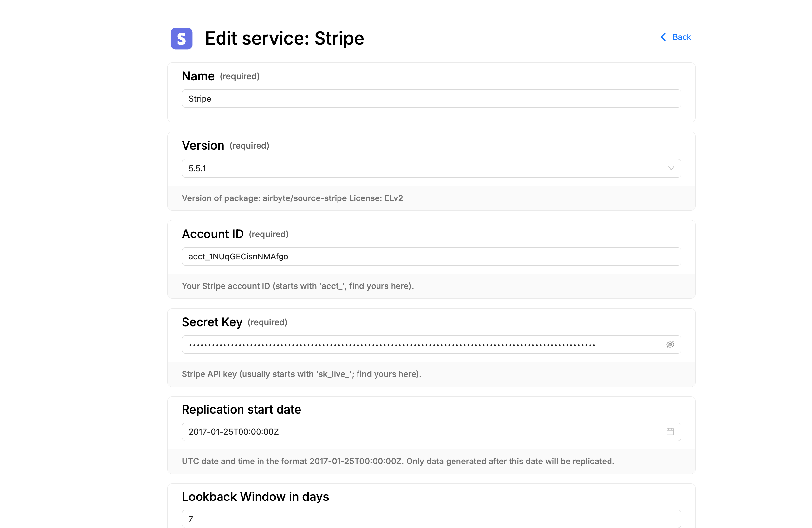Focus the Name input field

click(x=431, y=99)
